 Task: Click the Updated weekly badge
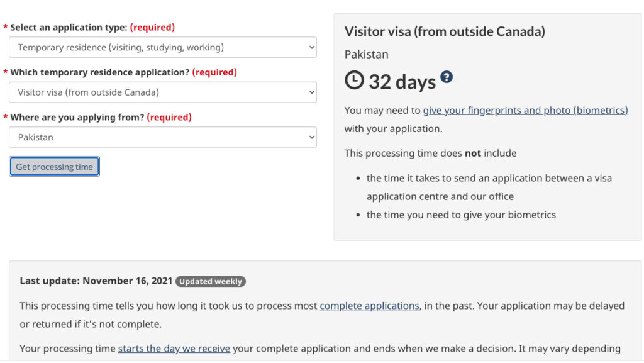(x=211, y=281)
